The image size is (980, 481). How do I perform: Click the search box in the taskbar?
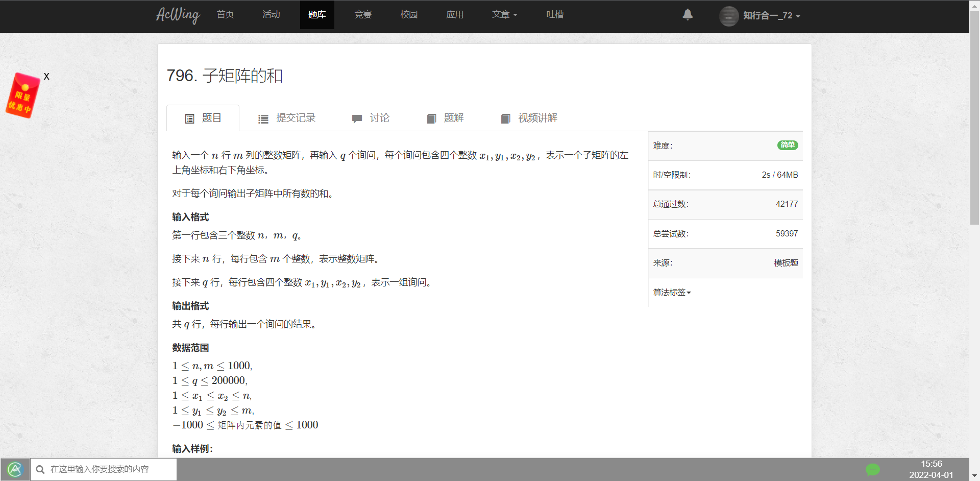tap(104, 469)
